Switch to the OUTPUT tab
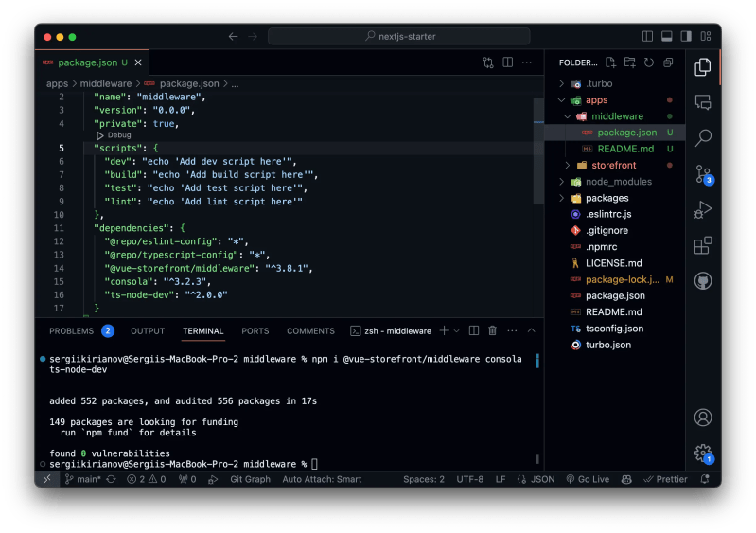756x533 pixels. [148, 331]
